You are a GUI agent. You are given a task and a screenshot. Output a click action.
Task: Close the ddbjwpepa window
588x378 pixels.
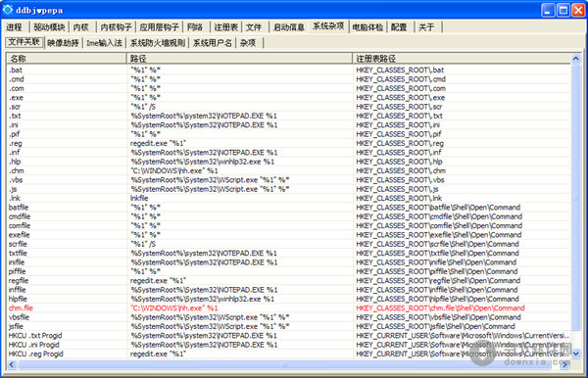coord(578,10)
